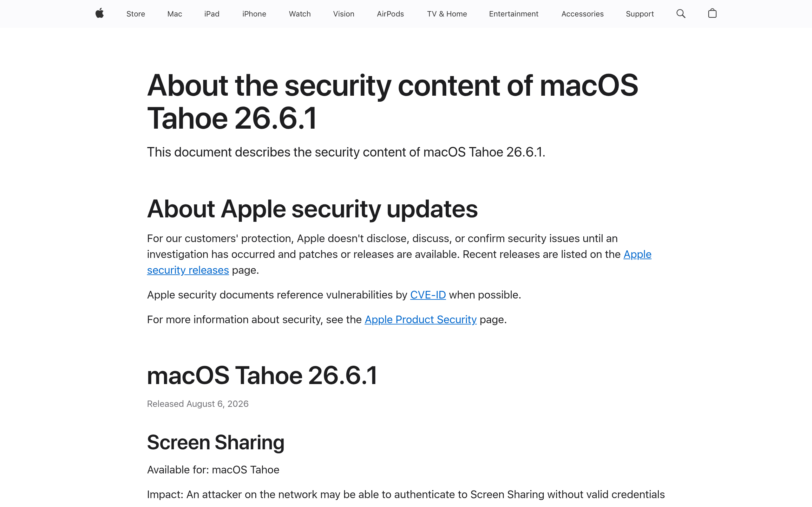Go to Support in navigation
The height and width of the screenshot is (507, 812).
640,14
